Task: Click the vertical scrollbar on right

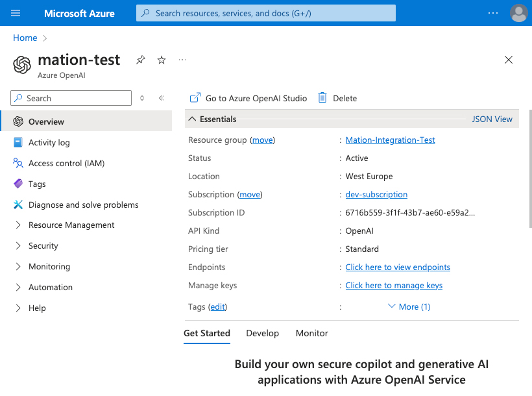Action: [530, 169]
